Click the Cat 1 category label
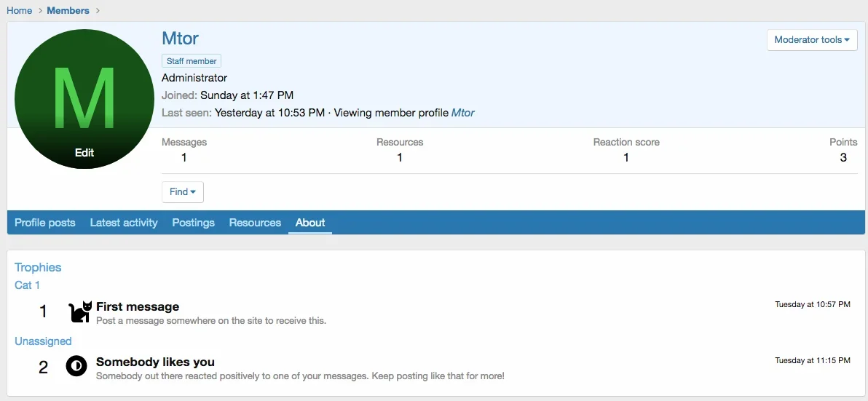 click(27, 285)
